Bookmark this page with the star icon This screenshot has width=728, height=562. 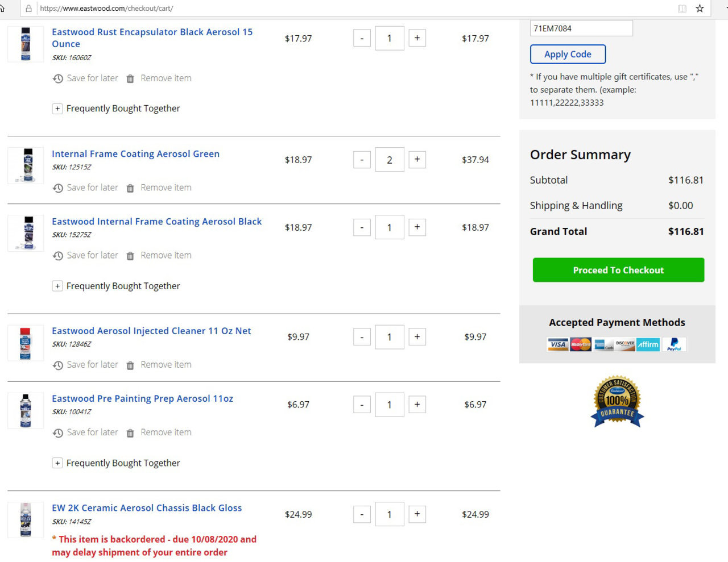pos(700,9)
